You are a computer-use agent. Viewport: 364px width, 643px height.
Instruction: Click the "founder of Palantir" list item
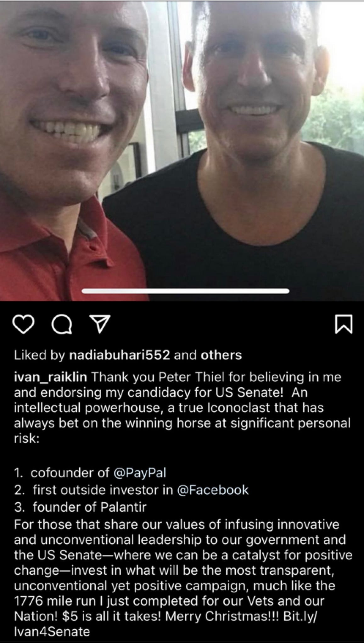click(x=89, y=507)
